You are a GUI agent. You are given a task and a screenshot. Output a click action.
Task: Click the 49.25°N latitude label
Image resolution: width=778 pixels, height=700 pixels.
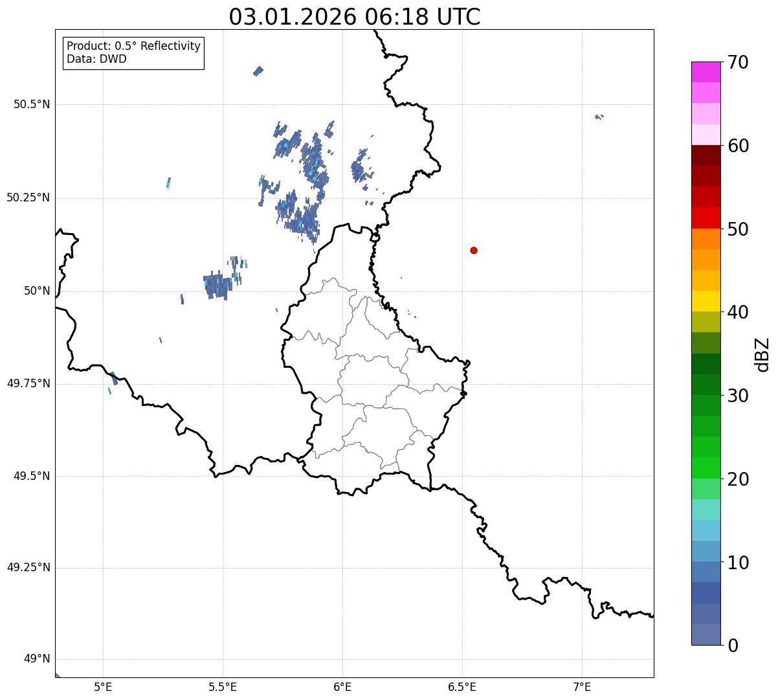pos(28,567)
